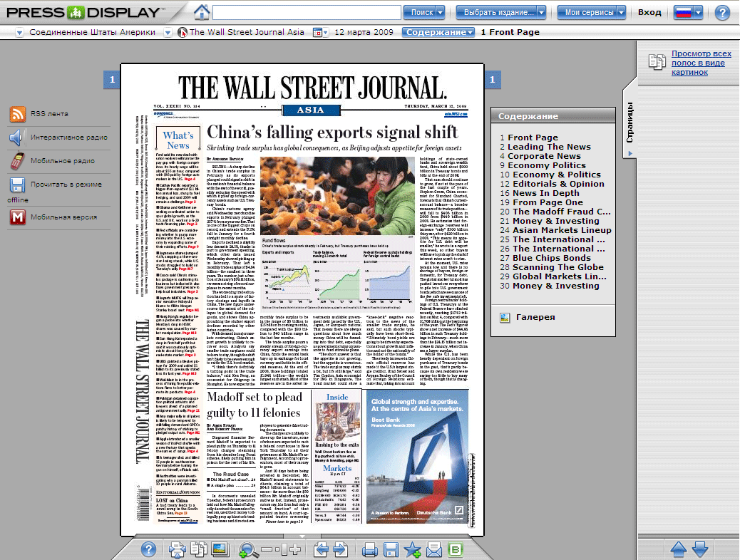Click the search input field
The image size is (740, 560).
[x=307, y=12]
